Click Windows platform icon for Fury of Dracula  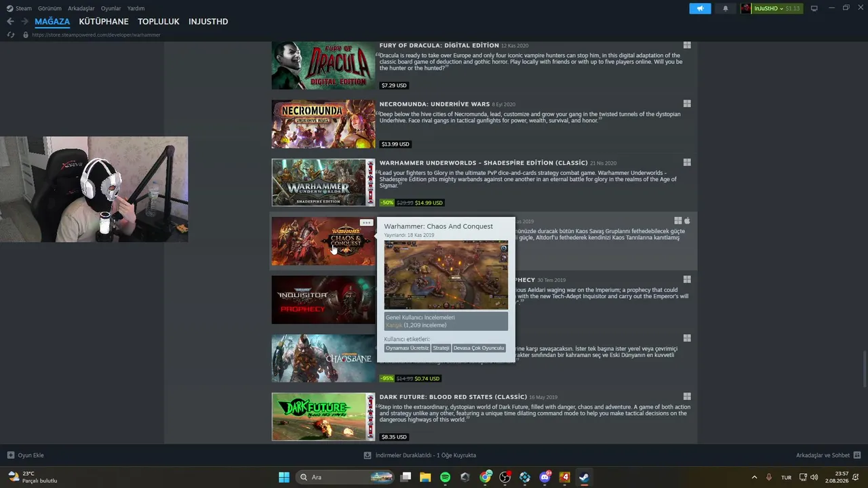(x=687, y=45)
